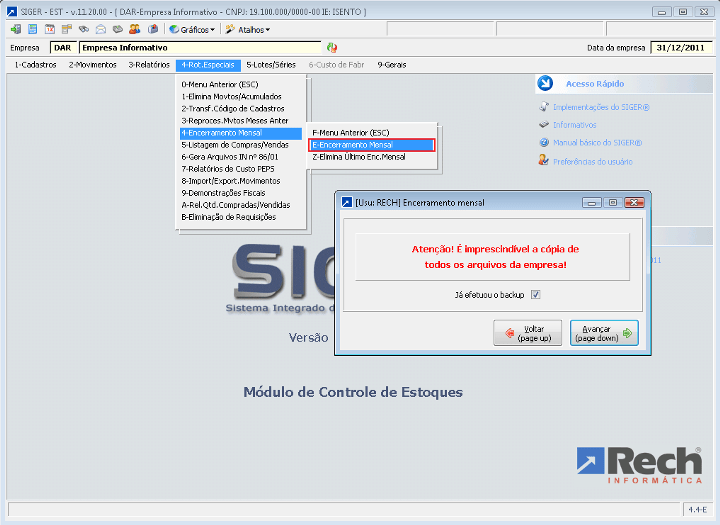Viewport: 720px width, 525px height.
Task: Select 3-Reproces.Mvtos Meses Anter
Action: click(x=241, y=121)
